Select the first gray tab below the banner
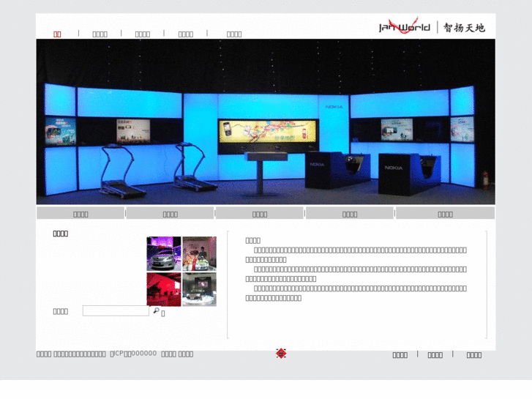Viewport: 532px width, 399px height. click(80, 213)
